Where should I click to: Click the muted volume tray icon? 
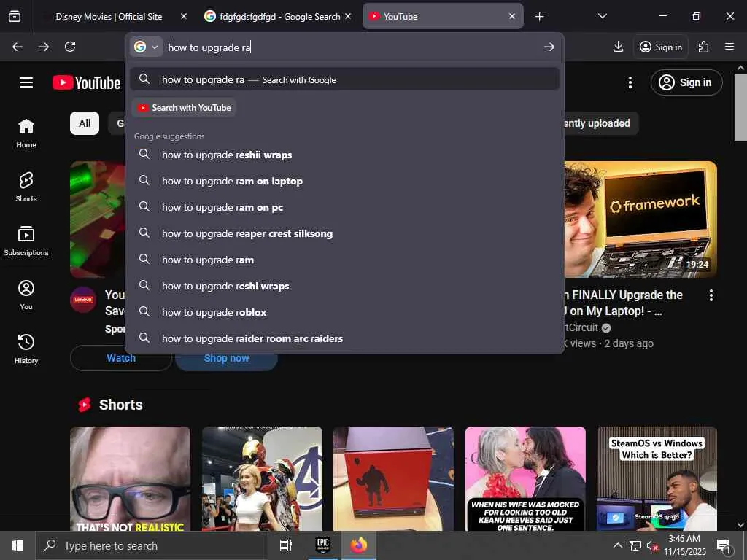pyautogui.click(x=652, y=545)
